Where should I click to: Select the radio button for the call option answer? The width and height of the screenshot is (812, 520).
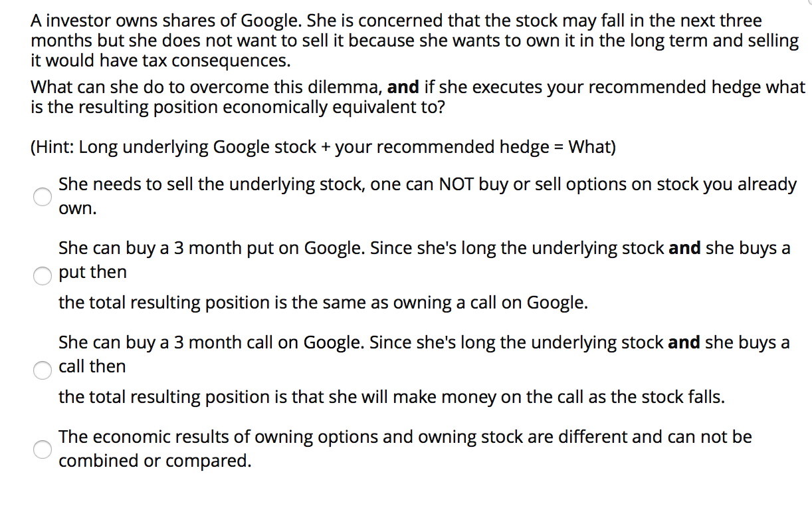[x=42, y=370]
